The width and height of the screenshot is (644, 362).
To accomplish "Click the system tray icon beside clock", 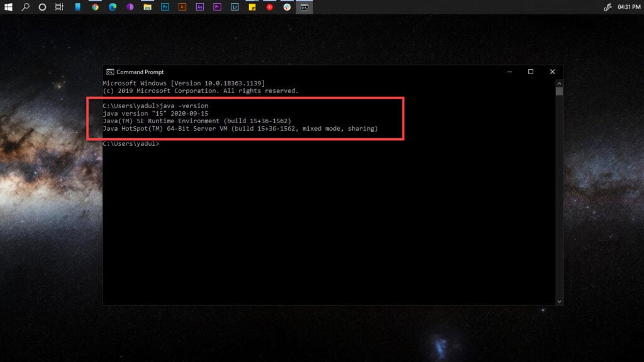I will click(x=608, y=7).
